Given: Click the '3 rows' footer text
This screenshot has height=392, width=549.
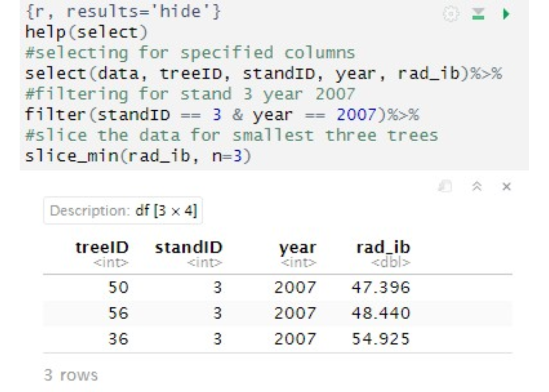Looking at the screenshot, I should pos(71,375).
